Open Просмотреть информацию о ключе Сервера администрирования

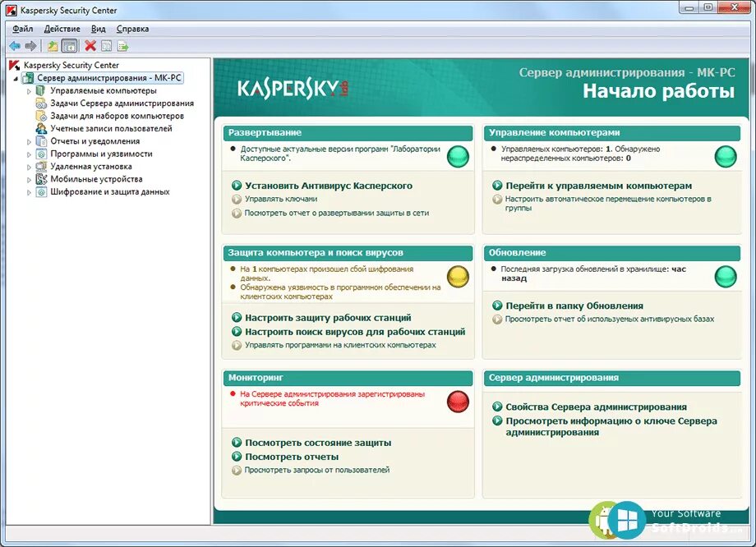611,426
